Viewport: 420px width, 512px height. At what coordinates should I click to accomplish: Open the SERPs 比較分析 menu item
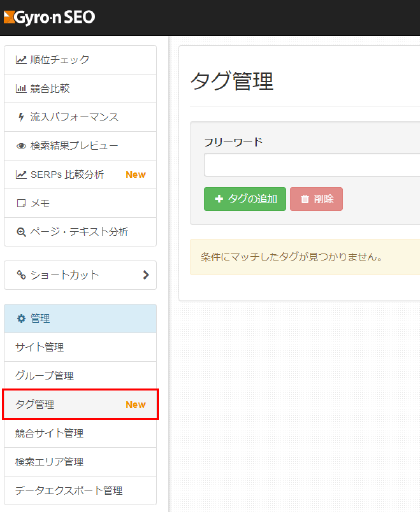pyautogui.click(x=80, y=175)
